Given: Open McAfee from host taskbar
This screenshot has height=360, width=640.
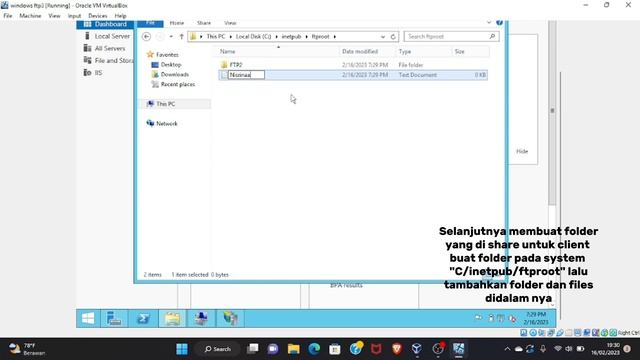Looking at the screenshot, I should coord(376,349).
